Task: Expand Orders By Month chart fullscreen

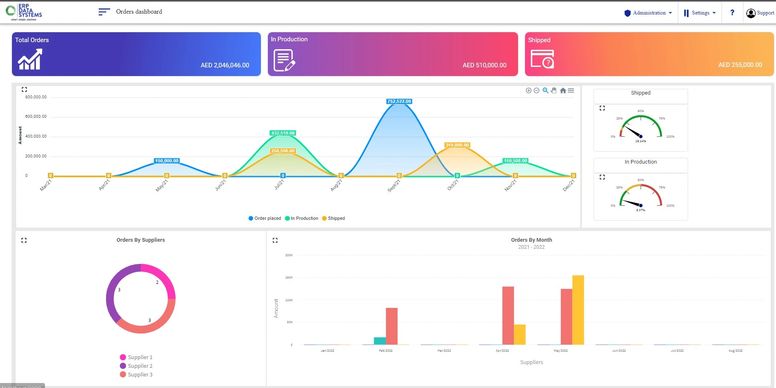Action: click(x=275, y=240)
